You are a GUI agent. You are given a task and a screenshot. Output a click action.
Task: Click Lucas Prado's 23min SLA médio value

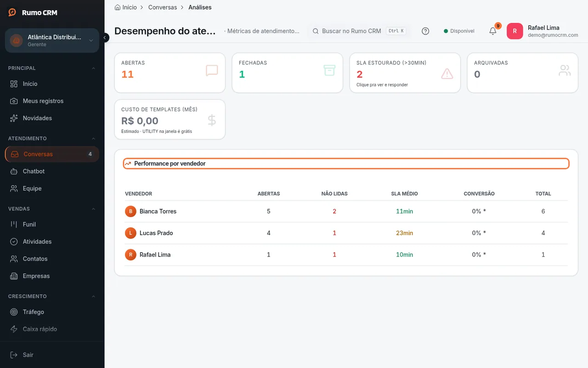[404, 233]
